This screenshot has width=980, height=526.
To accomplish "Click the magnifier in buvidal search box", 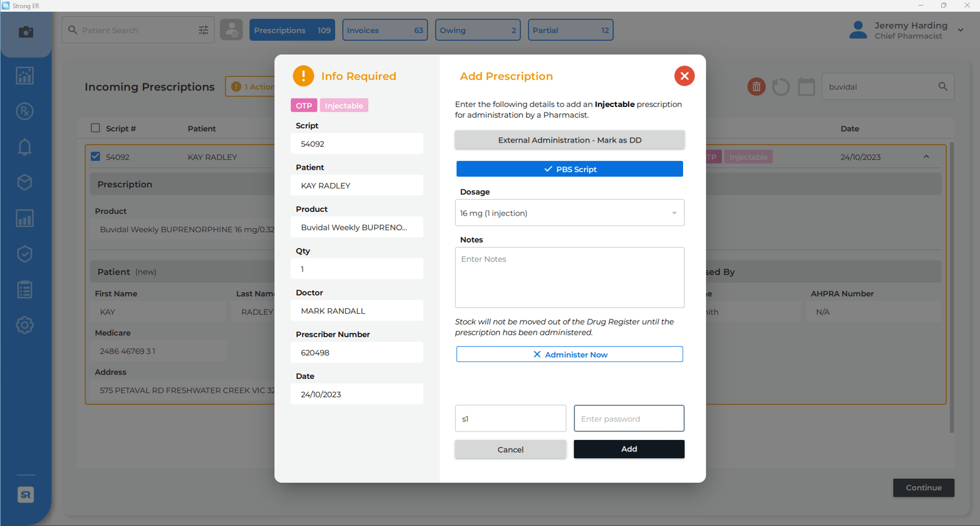I will pos(943,87).
